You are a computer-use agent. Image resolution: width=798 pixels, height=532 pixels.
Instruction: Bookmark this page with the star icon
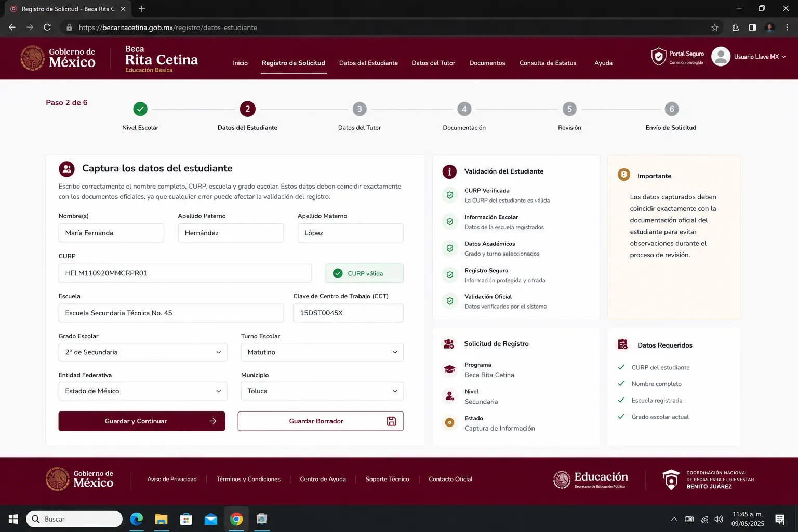tap(714, 28)
